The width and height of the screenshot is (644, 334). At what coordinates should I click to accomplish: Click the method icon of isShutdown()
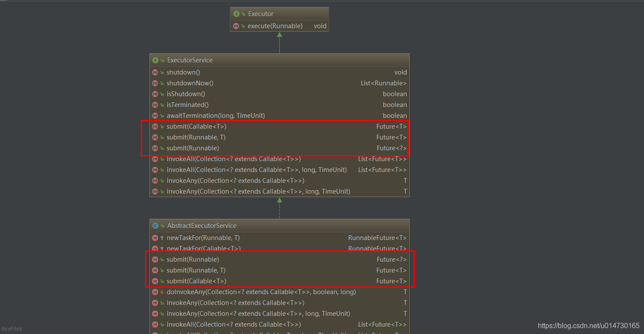point(155,94)
